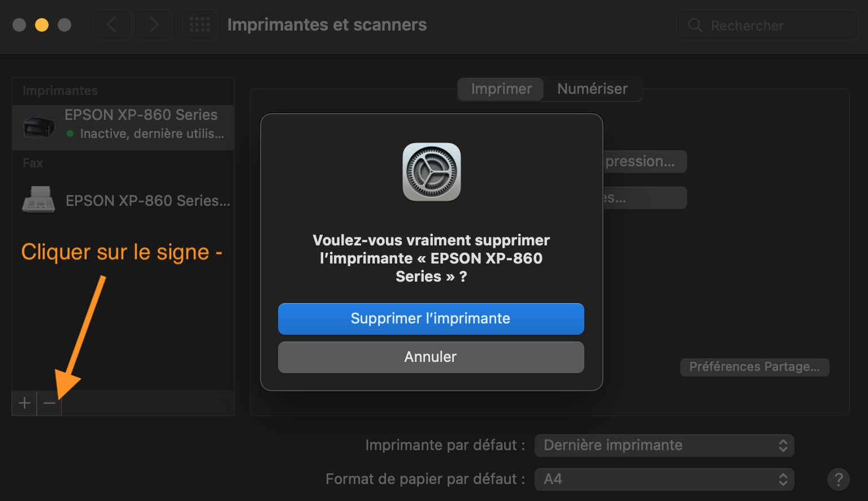The height and width of the screenshot is (501, 868).
Task: Open help with the question mark button
Action: pyautogui.click(x=839, y=480)
